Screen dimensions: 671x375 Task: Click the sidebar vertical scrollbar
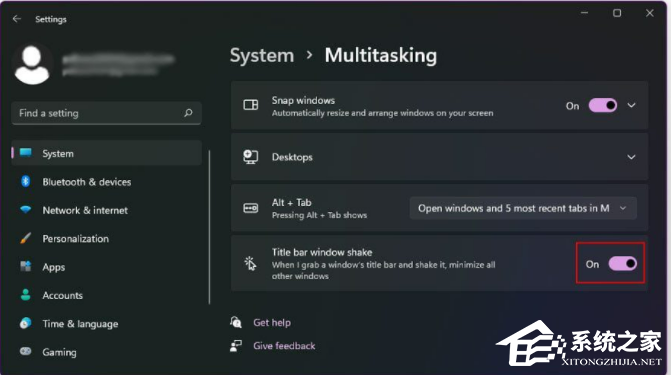[x=209, y=227]
